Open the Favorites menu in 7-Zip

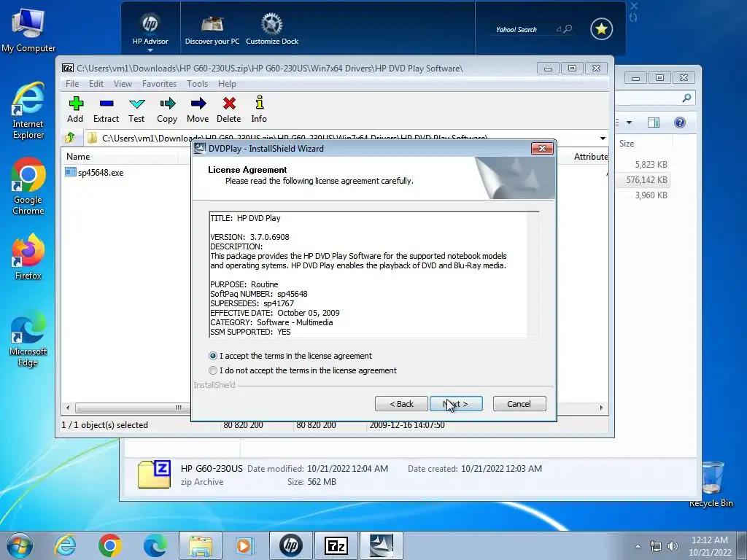point(159,84)
